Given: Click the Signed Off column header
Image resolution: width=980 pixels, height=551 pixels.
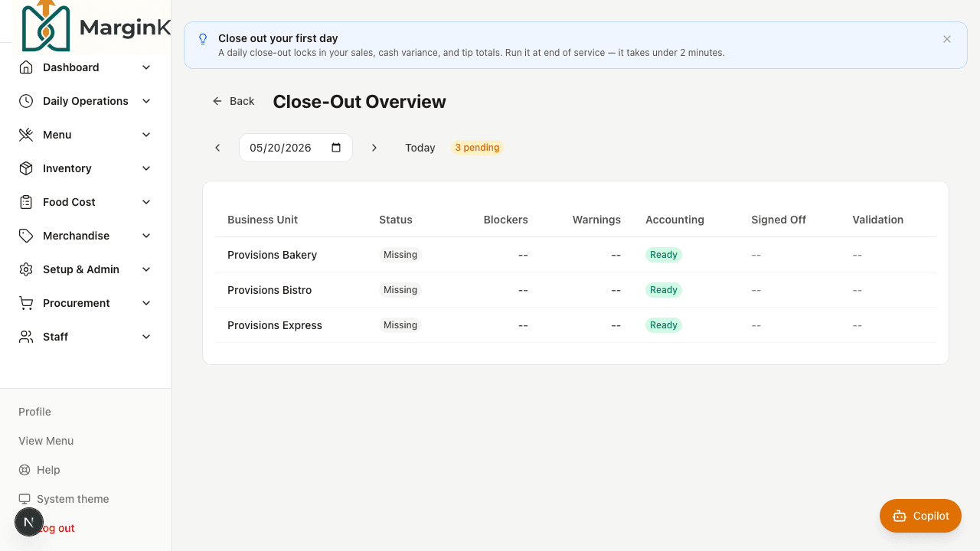Looking at the screenshot, I should click(779, 220).
